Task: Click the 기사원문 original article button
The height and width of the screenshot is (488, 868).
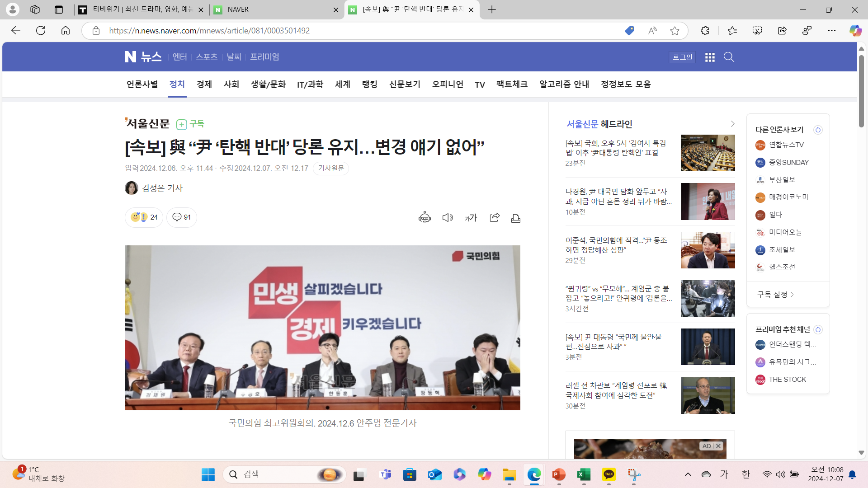Action: (x=331, y=168)
